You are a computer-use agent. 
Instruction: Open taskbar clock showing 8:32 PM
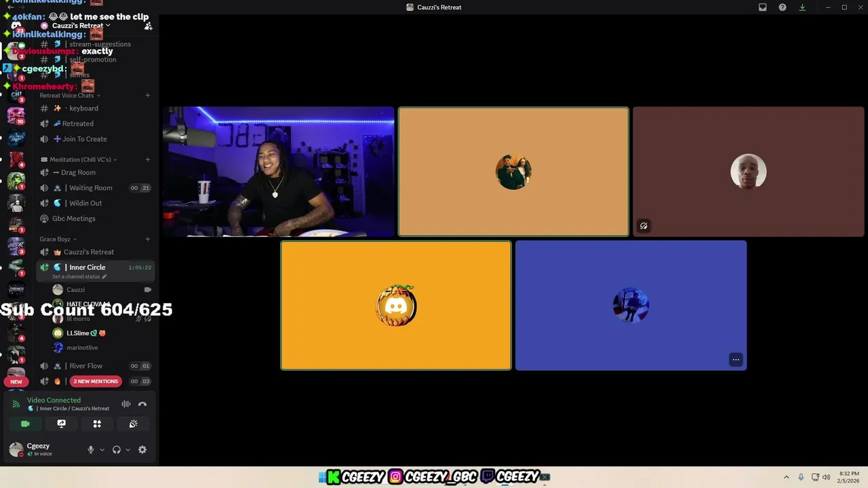849,477
